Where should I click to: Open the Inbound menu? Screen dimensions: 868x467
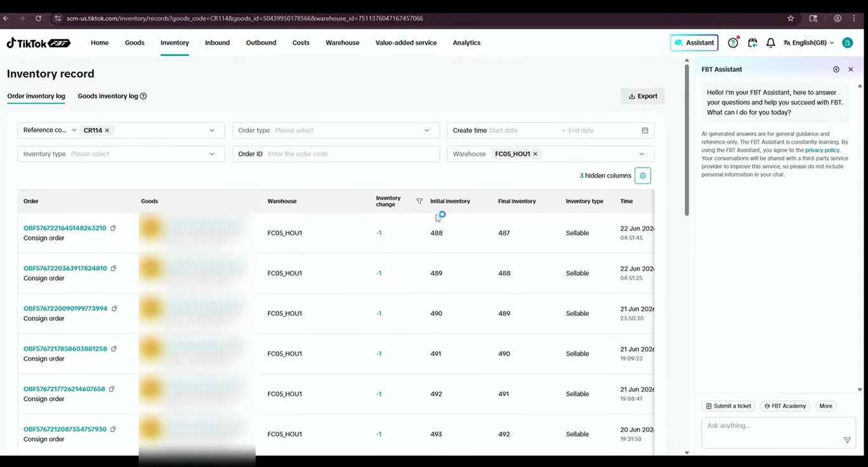pos(217,43)
